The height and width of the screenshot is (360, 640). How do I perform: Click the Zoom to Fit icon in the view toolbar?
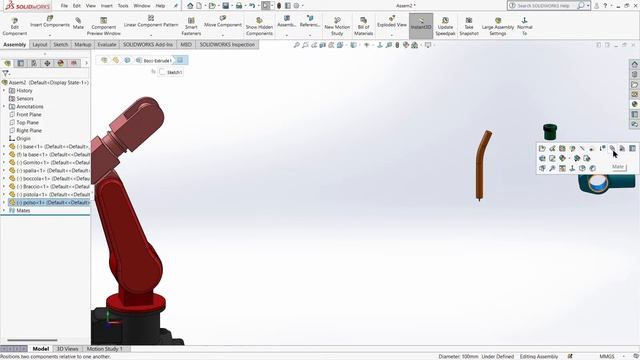297,45
